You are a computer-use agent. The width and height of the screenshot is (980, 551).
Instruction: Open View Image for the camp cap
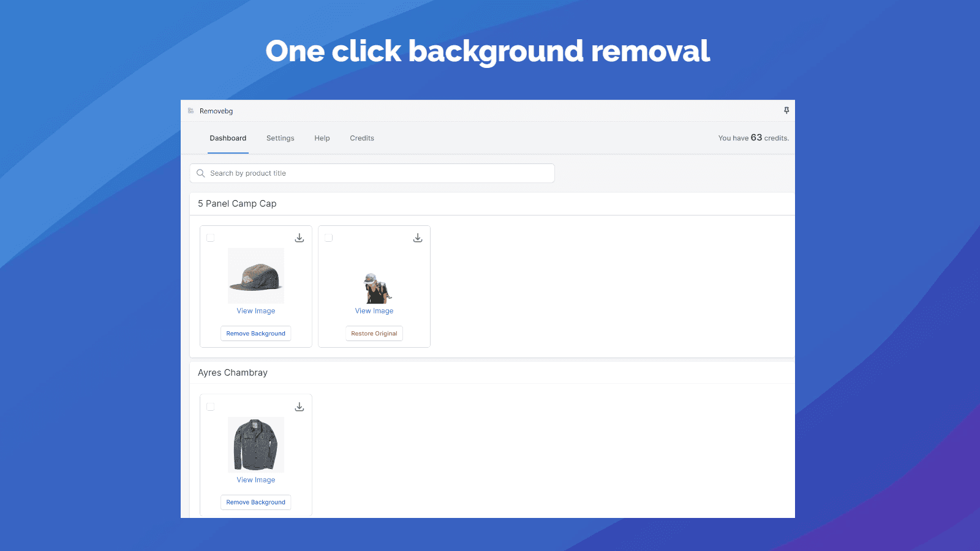pos(255,310)
